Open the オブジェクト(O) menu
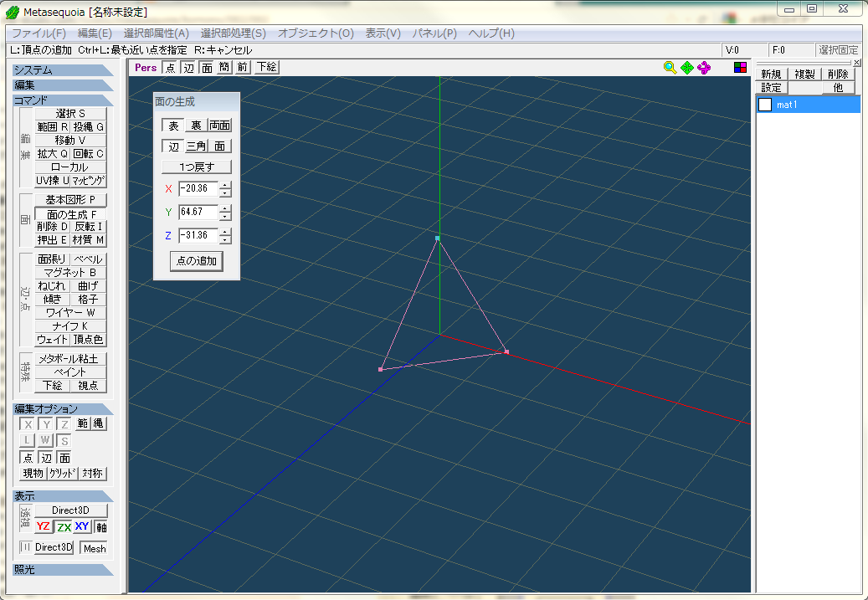The width and height of the screenshot is (868, 600). [x=316, y=33]
